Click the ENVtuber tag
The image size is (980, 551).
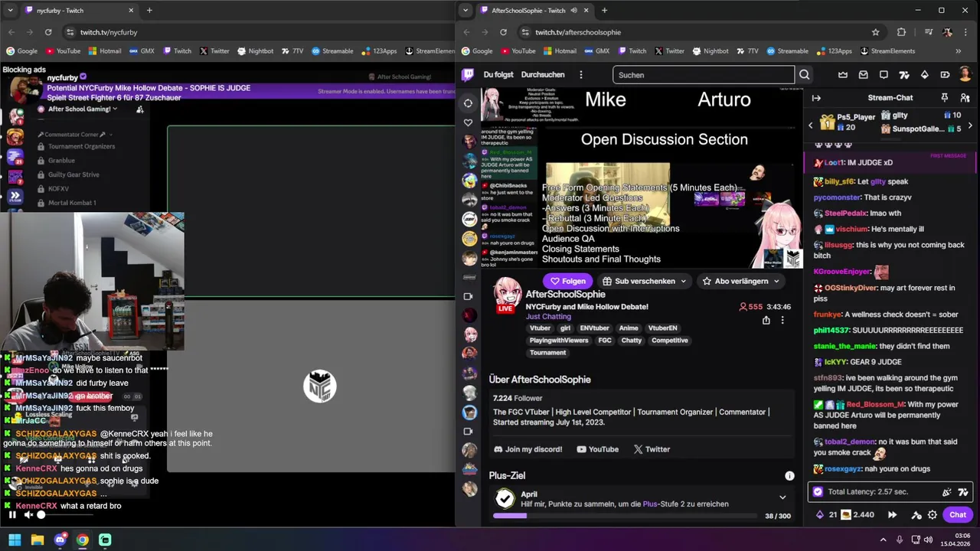594,328
